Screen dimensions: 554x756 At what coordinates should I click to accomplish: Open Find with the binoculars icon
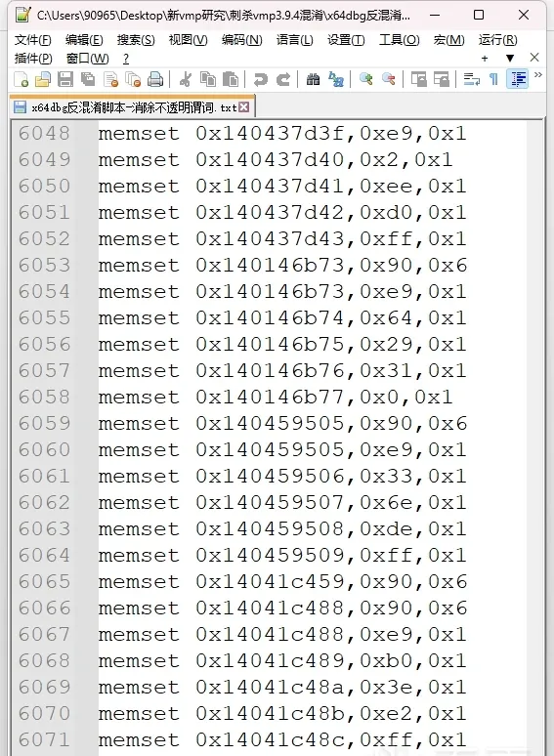coord(313,79)
